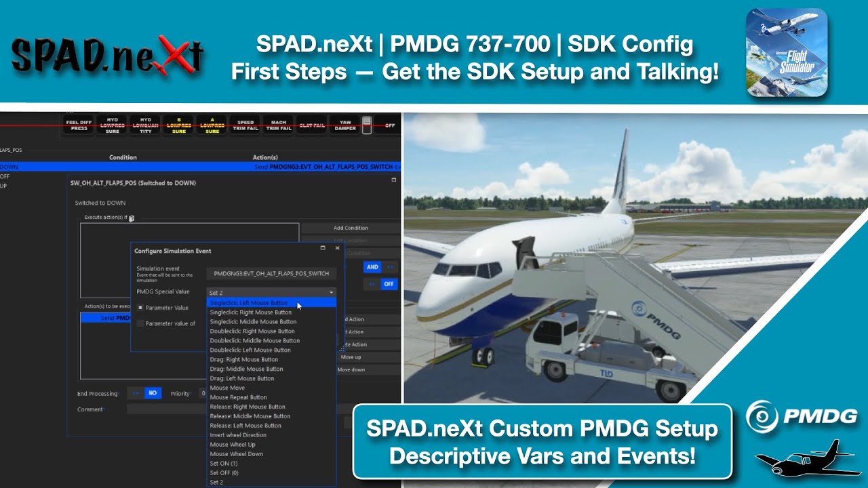Click the SPEED TRIM FAIL annunciator
The image size is (868, 488).
tap(245, 125)
